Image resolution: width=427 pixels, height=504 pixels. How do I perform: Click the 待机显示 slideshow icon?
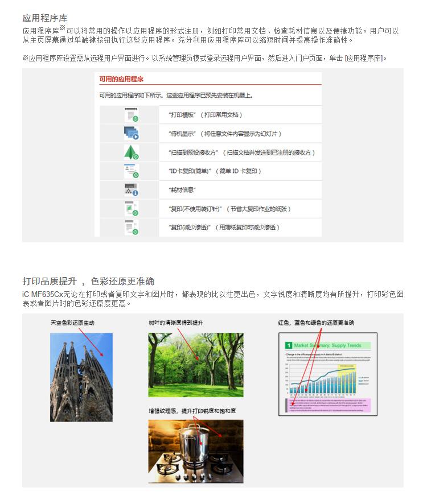click(132, 133)
